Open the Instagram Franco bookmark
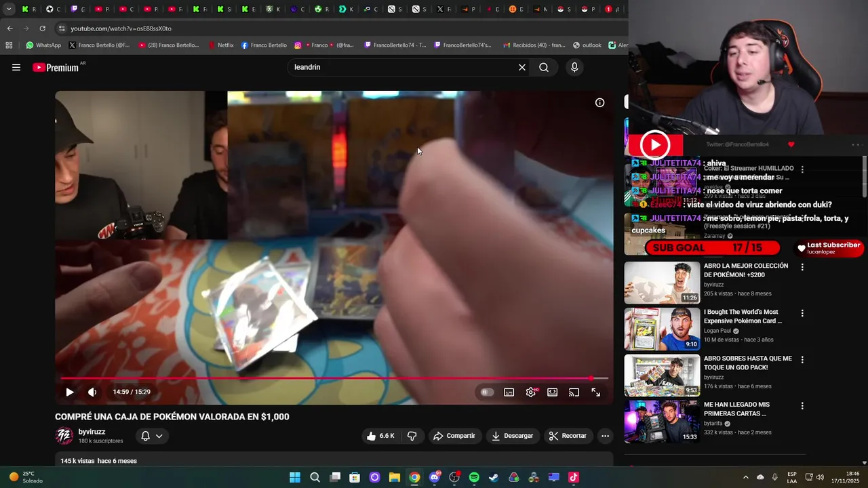Image resolution: width=868 pixels, height=488 pixels. click(x=323, y=45)
